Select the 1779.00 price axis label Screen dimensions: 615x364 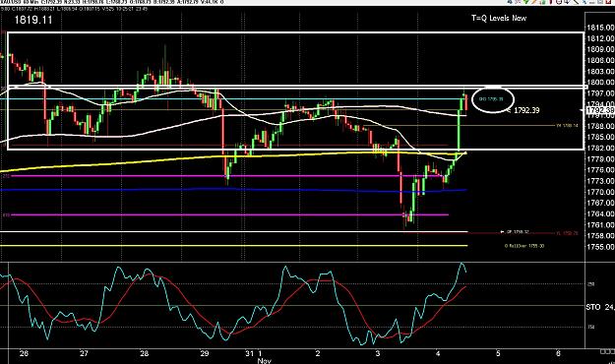coord(600,159)
